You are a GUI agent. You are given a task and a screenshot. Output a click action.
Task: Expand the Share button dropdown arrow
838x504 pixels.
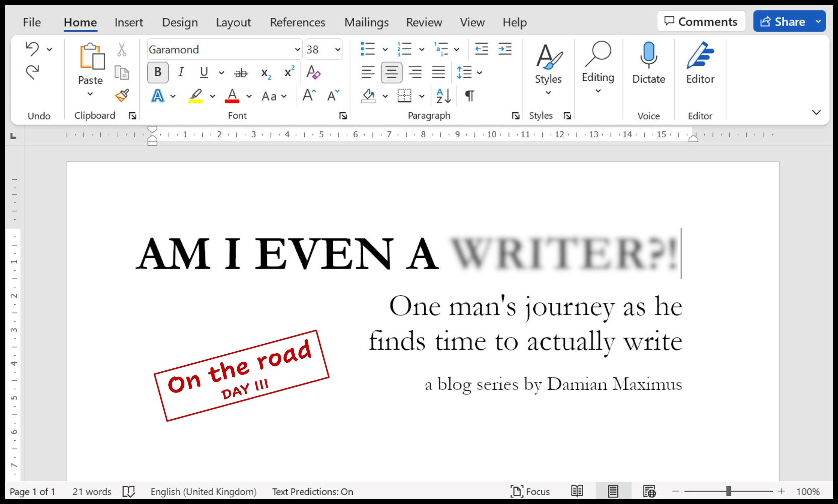(x=819, y=21)
